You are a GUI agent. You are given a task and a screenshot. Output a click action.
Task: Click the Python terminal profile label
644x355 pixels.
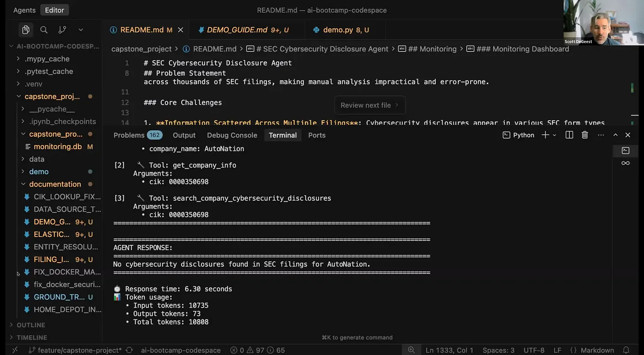click(518, 135)
